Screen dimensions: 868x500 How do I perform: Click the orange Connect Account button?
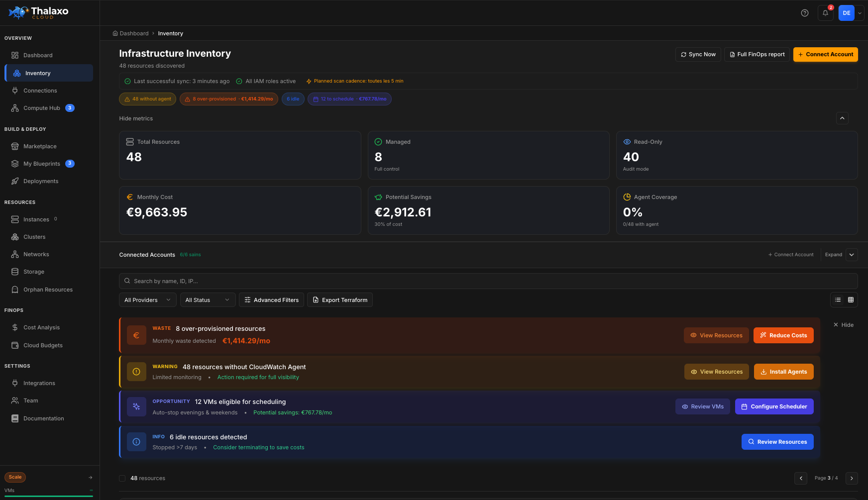pyautogui.click(x=826, y=54)
